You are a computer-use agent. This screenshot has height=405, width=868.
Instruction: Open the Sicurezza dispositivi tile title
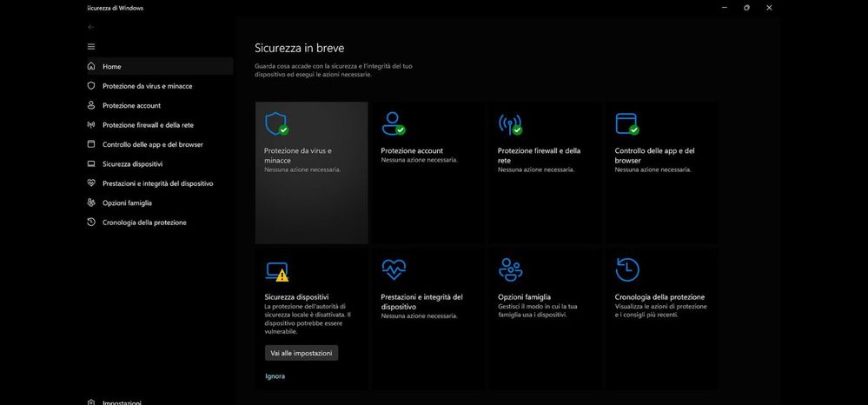tap(296, 297)
